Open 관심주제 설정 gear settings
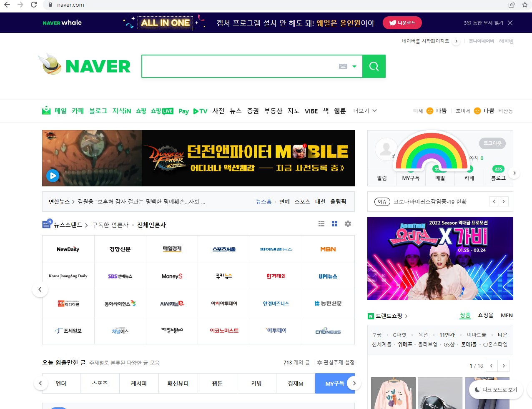This screenshot has width=532, height=409. 336,362
